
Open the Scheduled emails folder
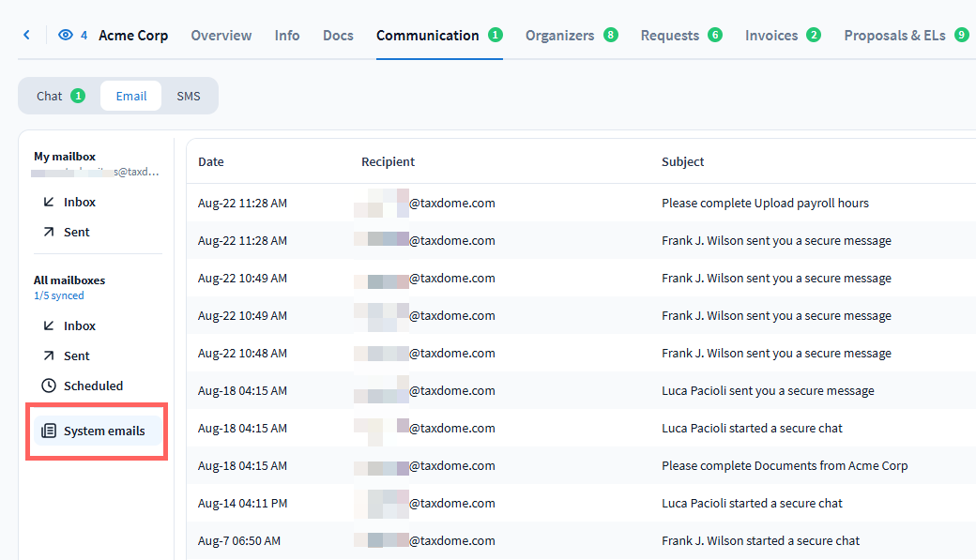[x=92, y=386]
